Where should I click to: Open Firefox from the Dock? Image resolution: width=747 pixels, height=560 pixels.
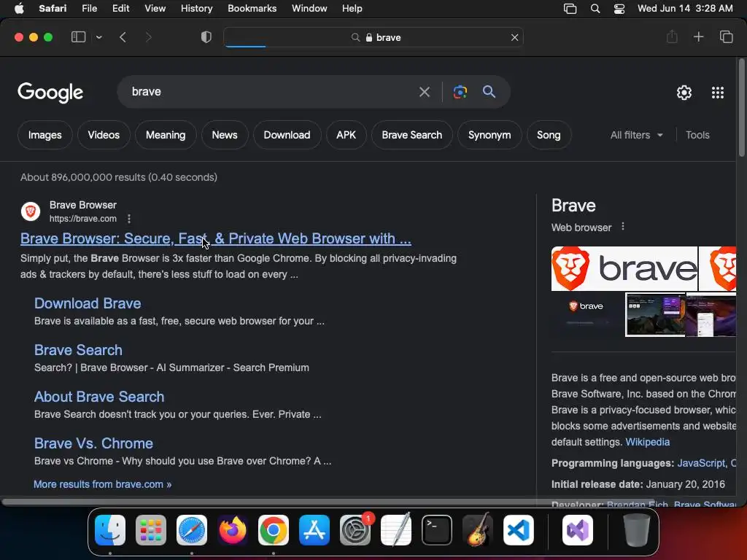pyautogui.click(x=233, y=530)
